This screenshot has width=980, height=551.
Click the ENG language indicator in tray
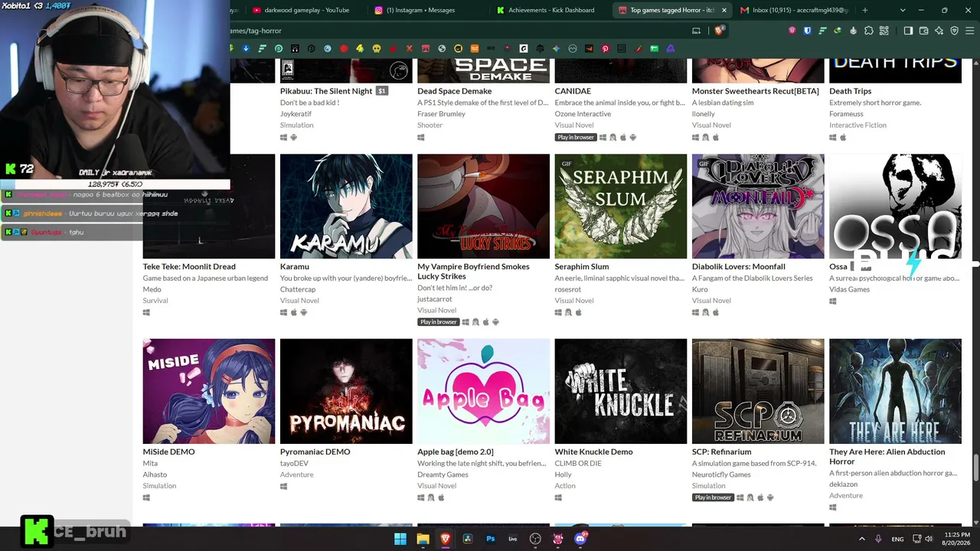pyautogui.click(x=897, y=539)
